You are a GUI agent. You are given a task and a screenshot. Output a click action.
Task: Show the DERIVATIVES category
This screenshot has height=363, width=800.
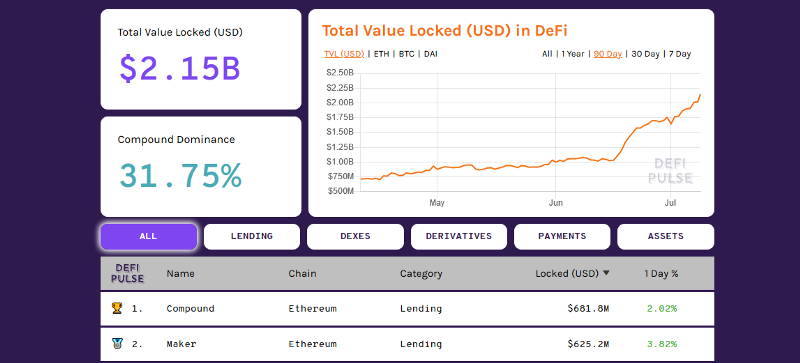[459, 236]
